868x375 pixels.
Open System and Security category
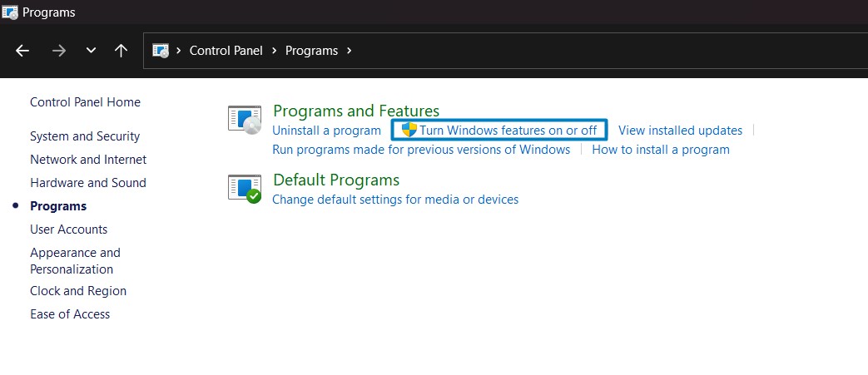pyautogui.click(x=85, y=136)
